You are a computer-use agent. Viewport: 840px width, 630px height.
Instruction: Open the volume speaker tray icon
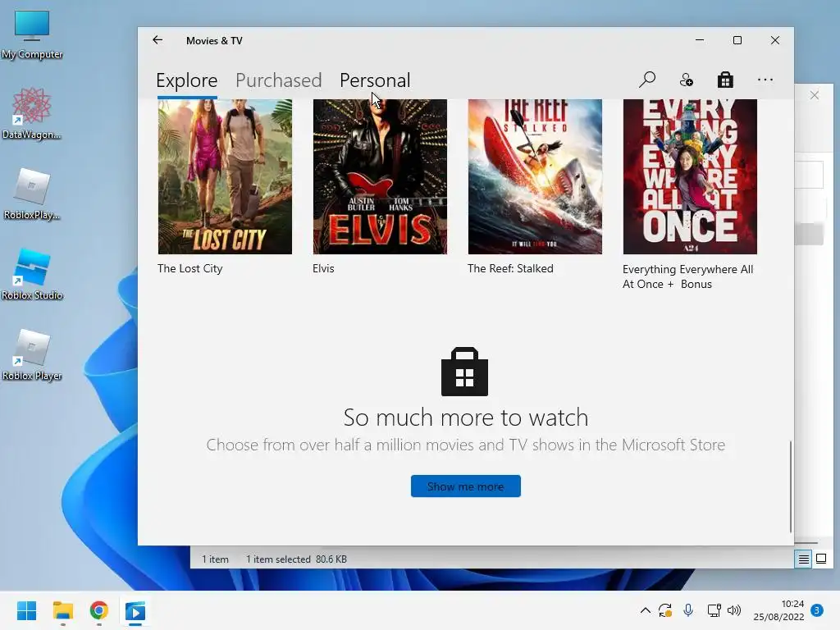click(734, 610)
